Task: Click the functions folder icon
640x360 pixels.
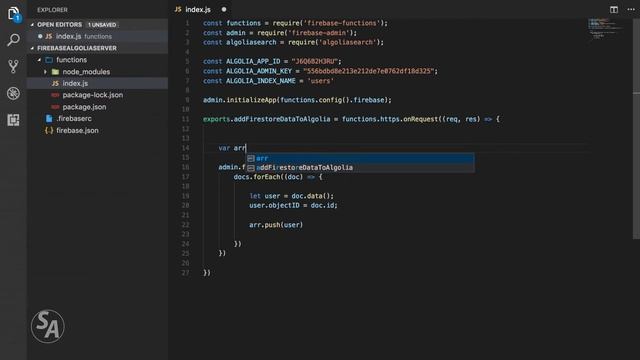Action: tap(49, 60)
